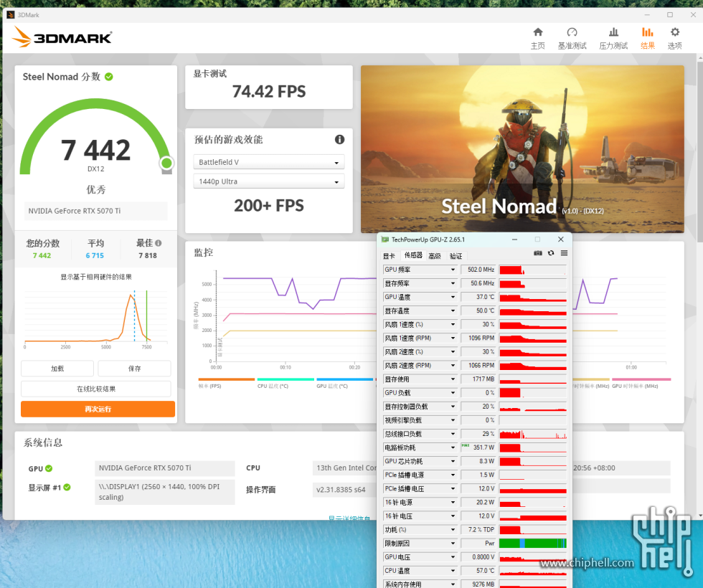Click GPU 频率 red sensor graph
The image size is (703, 588).
point(532,270)
